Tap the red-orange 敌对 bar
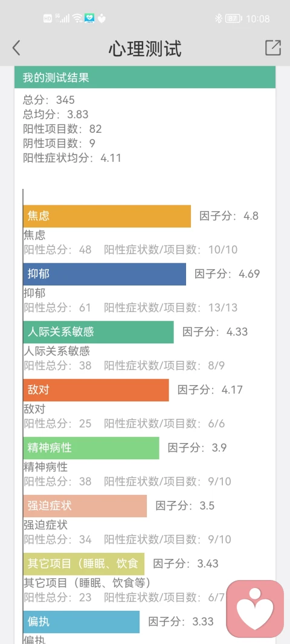The width and height of the screenshot is (290, 644). (96, 390)
